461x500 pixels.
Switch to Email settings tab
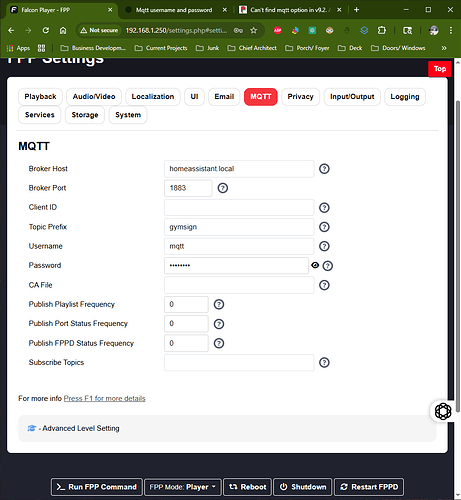[224, 97]
